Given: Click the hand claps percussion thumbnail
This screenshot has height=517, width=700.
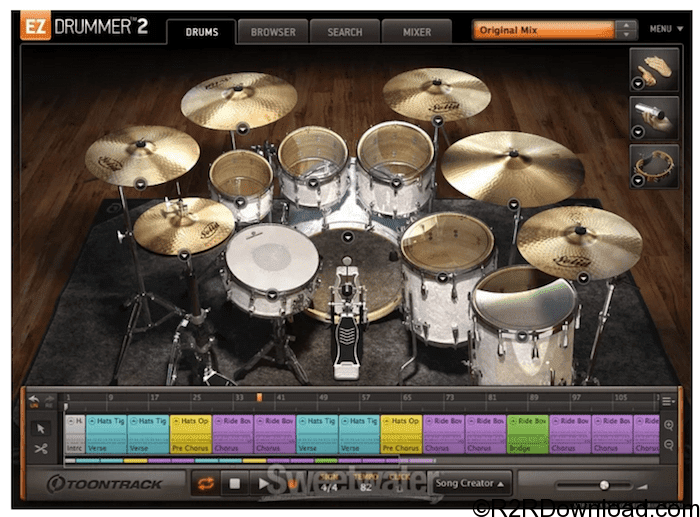Looking at the screenshot, I should click(x=654, y=69).
